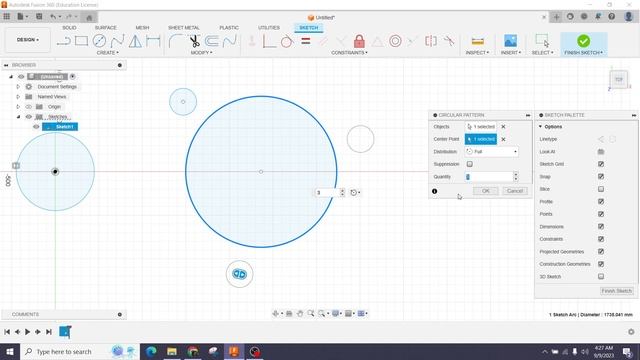Select the Spline sketch tool
This screenshot has width=640, height=360.
tap(118, 41)
